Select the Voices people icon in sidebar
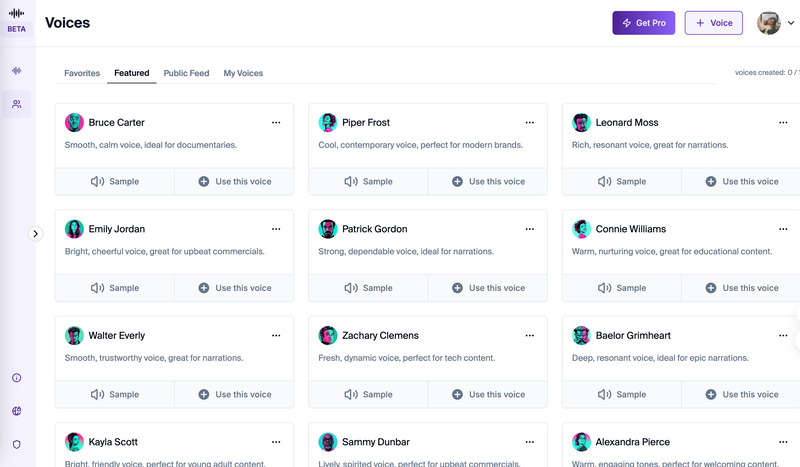This screenshot has height=467, width=800. [17, 104]
